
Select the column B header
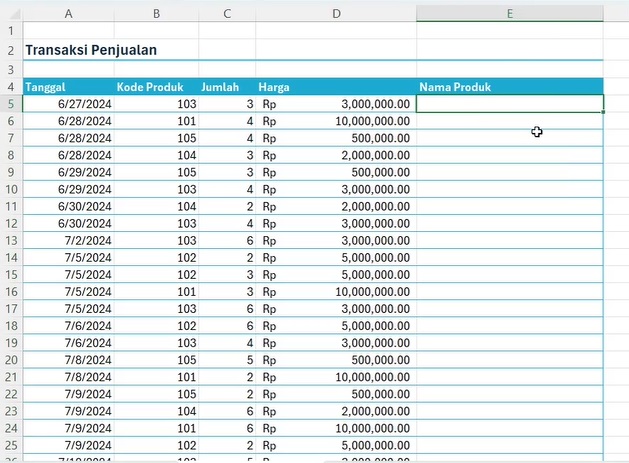point(156,14)
